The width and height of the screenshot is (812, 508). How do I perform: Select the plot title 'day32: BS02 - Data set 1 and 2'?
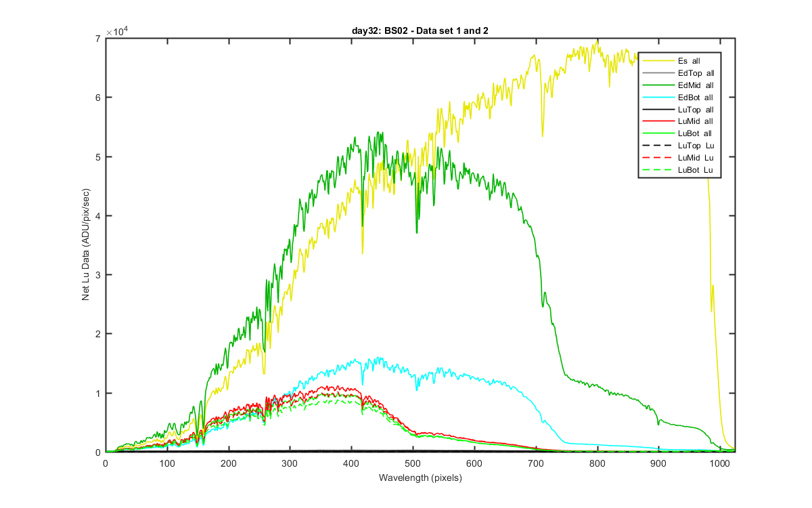(x=420, y=31)
